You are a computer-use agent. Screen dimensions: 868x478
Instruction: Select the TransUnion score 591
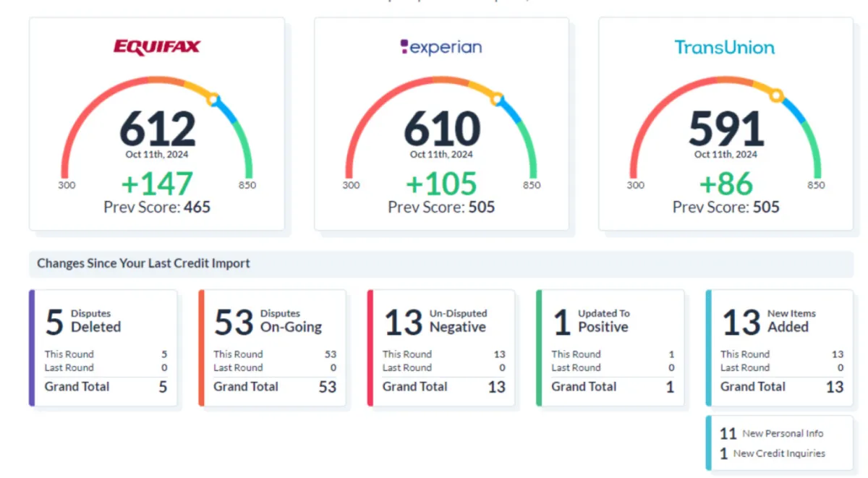click(726, 129)
